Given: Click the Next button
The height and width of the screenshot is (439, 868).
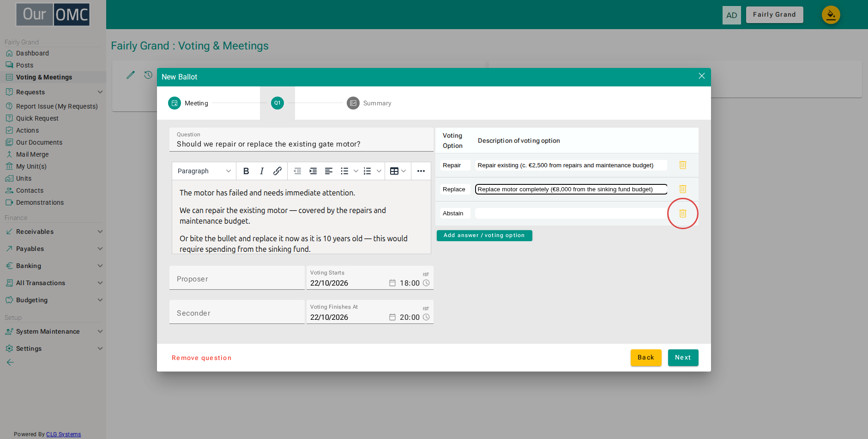Looking at the screenshot, I should [683, 358].
